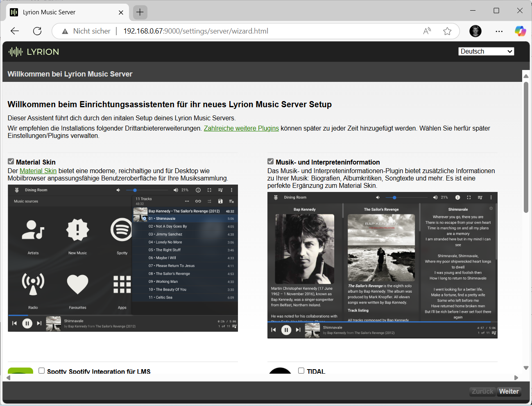
Task: Click the scrollbar down arrow
Action: pos(526,368)
